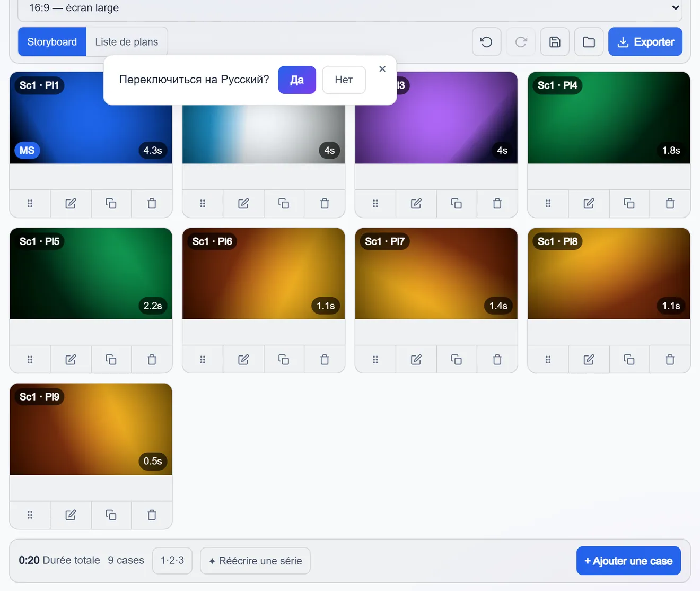Open the 16:9 — écran large format dropdown
The width and height of the screenshot is (700, 591).
click(350, 8)
